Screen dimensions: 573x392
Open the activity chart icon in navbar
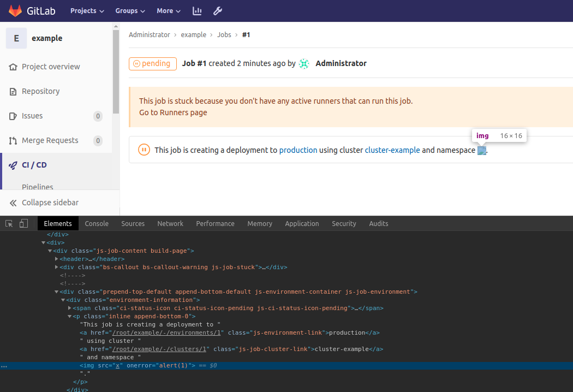click(197, 11)
